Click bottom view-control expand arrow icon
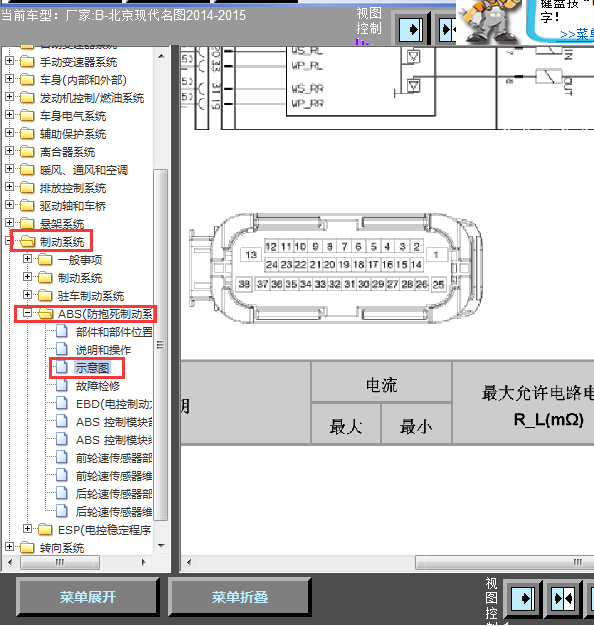The height and width of the screenshot is (626, 594). point(523,598)
